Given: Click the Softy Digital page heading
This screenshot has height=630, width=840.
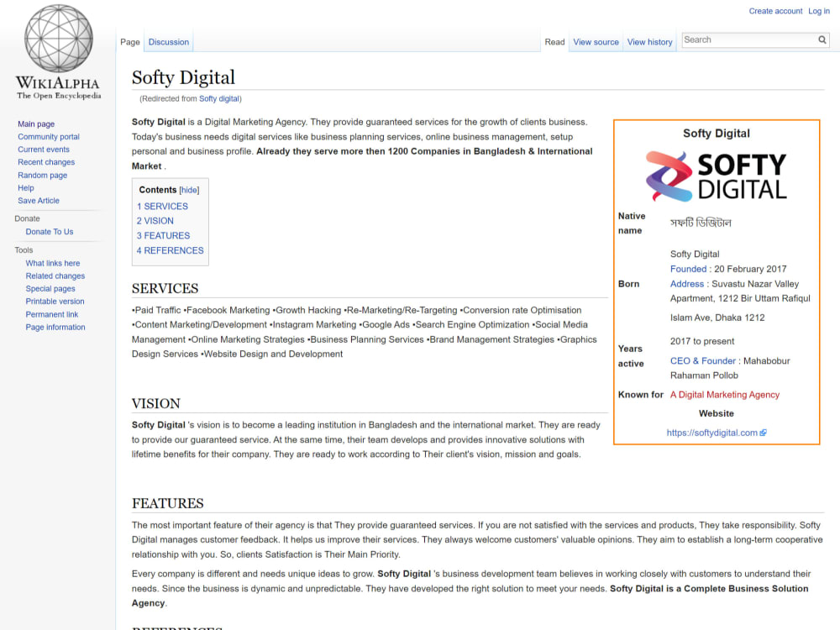Looking at the screenshot, I should point(183,77).
